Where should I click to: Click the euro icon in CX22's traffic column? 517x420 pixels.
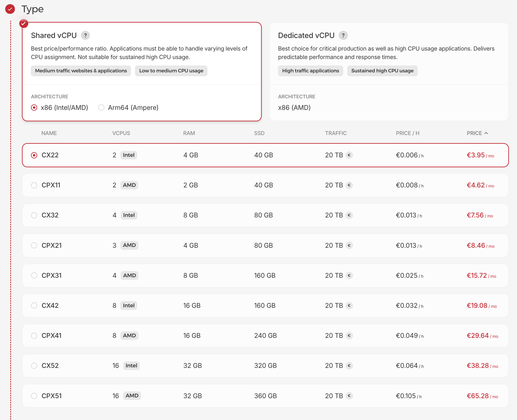(x=349, y=155)
